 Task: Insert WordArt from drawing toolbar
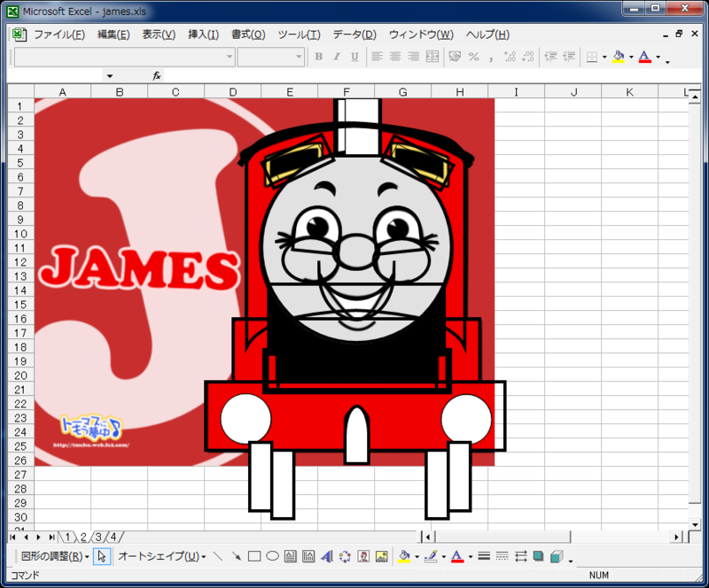[x=326, y=556]
